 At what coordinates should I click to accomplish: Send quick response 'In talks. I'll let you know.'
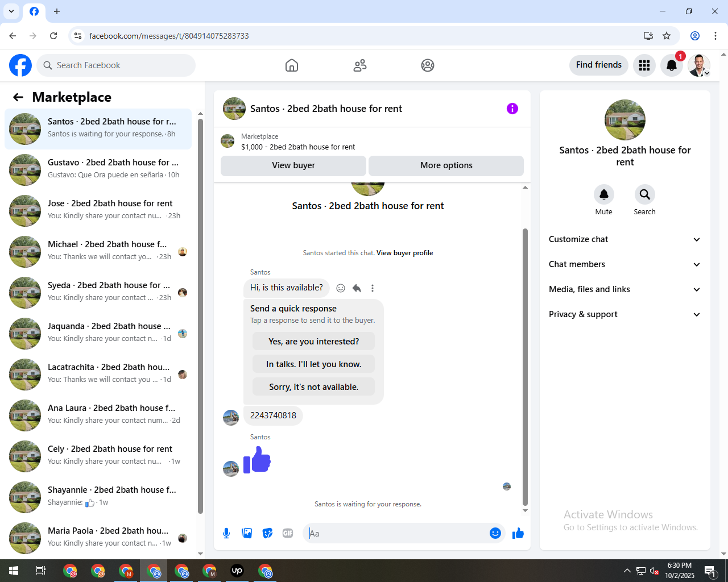coord(314,364)
